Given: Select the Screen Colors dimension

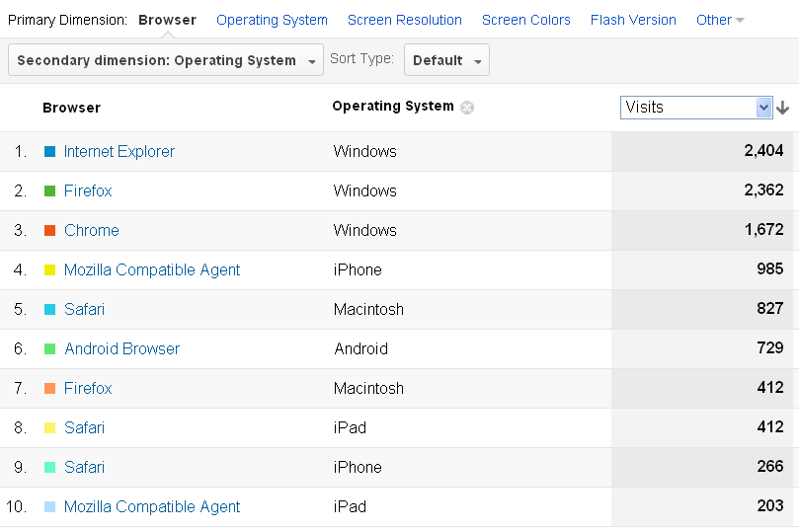Looking at the screenshot, I should point(525,20).
